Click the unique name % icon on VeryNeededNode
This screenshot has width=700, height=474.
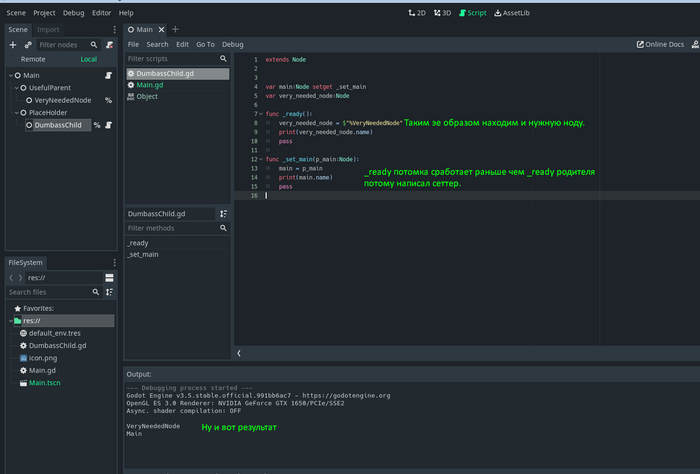click(x=108, y=100)
